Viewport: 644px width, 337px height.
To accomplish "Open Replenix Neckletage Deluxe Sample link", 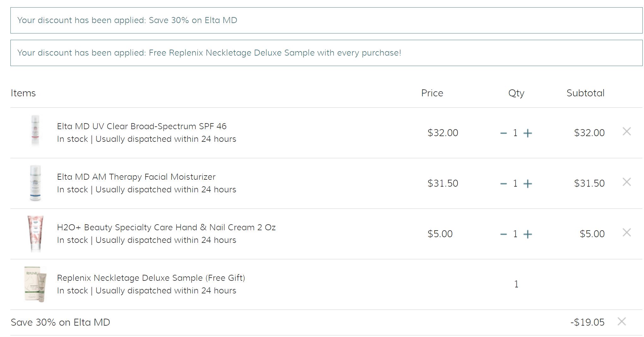I will (151, 278).
